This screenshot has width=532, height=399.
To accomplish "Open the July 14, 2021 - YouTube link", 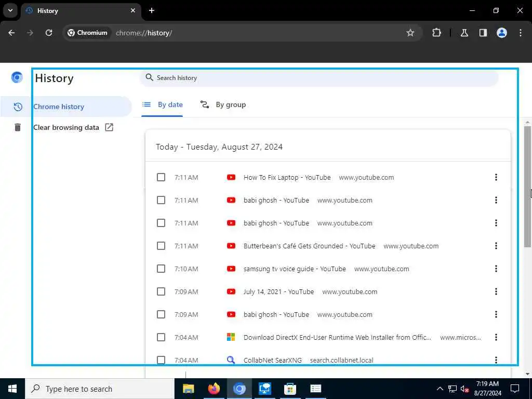I will click(278, 292).
